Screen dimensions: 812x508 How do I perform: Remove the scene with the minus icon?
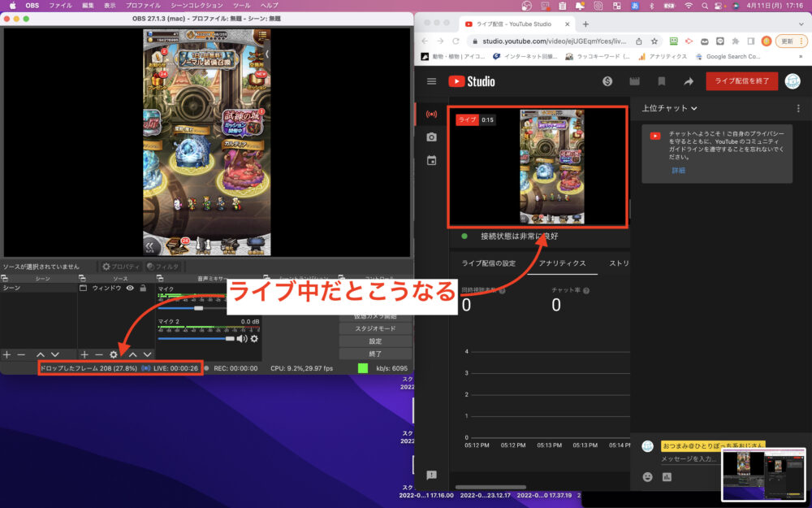pyautogui.click(x=21, y=354)
